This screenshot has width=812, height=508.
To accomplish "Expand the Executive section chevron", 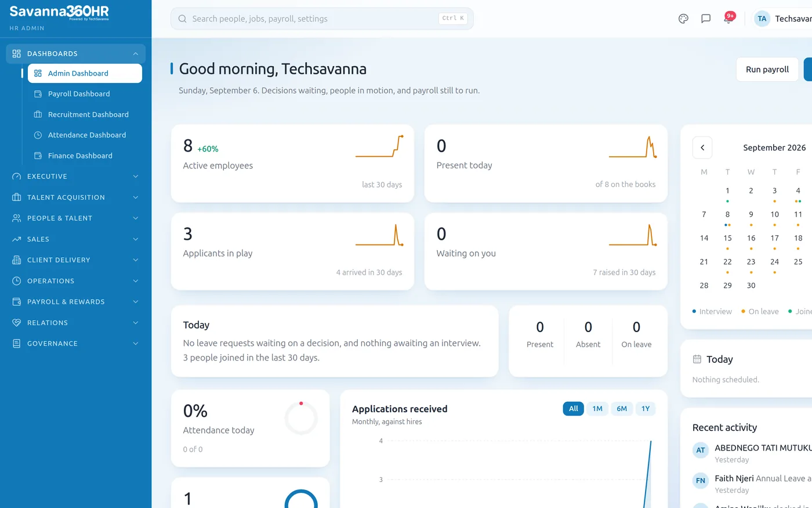I will (135, 176).
